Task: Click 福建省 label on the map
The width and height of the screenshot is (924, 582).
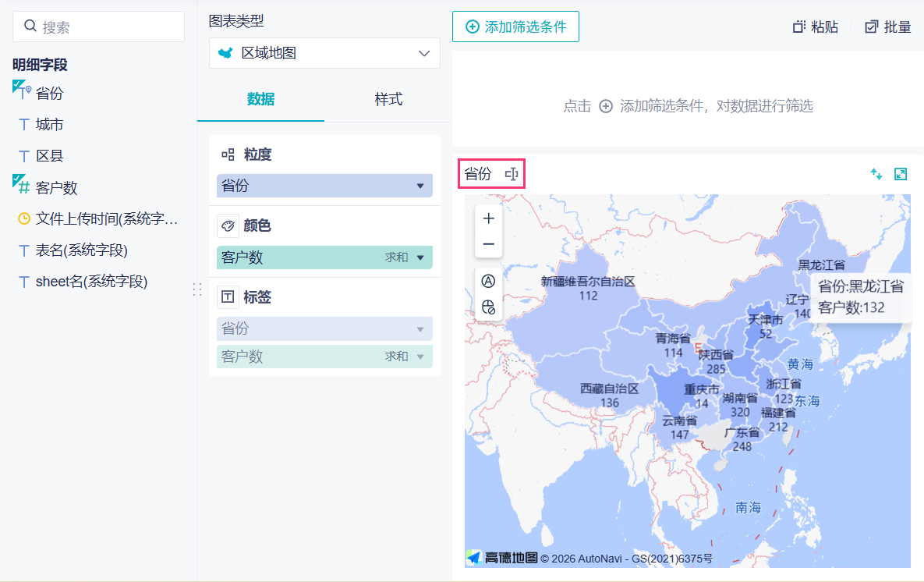Action: (x=778, y=413)
